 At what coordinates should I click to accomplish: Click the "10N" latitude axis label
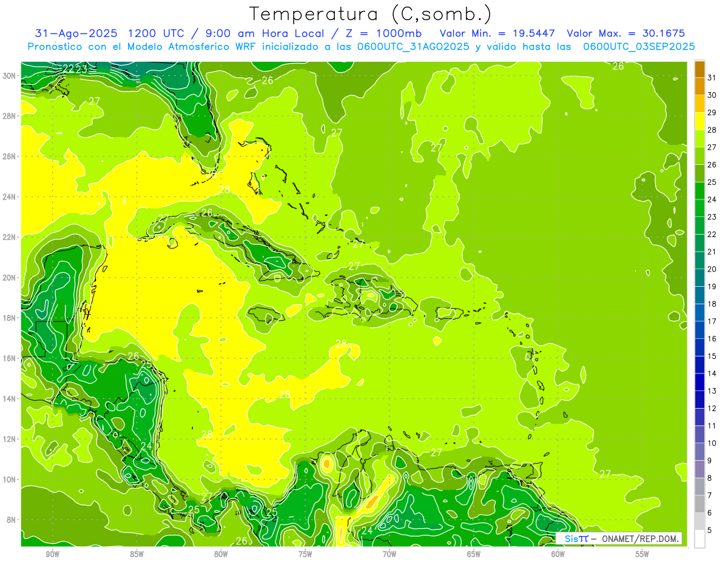[9, 480]
